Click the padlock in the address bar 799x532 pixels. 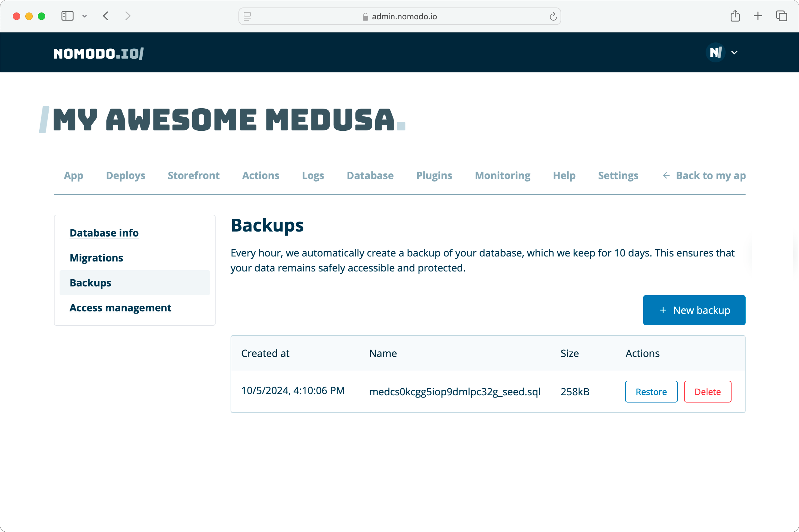[x=365, y=16]
